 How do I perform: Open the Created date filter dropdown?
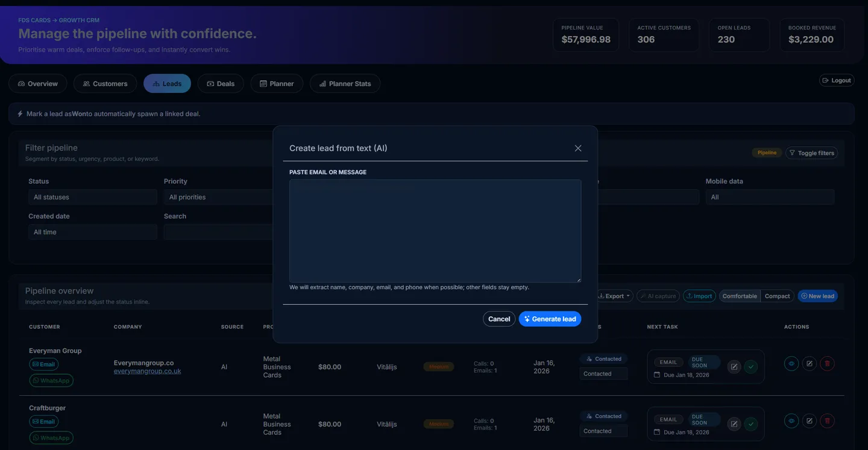[93, 232]
